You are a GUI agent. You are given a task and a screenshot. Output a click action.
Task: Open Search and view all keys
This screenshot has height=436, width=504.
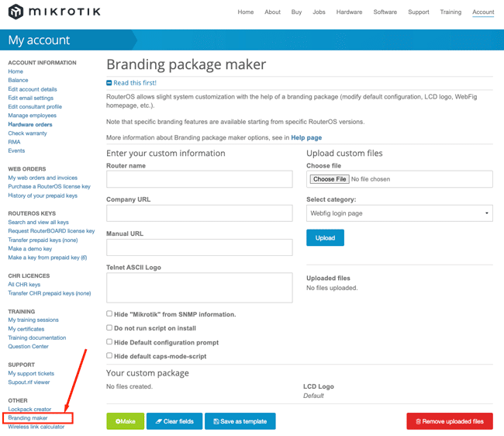[38, 222]
